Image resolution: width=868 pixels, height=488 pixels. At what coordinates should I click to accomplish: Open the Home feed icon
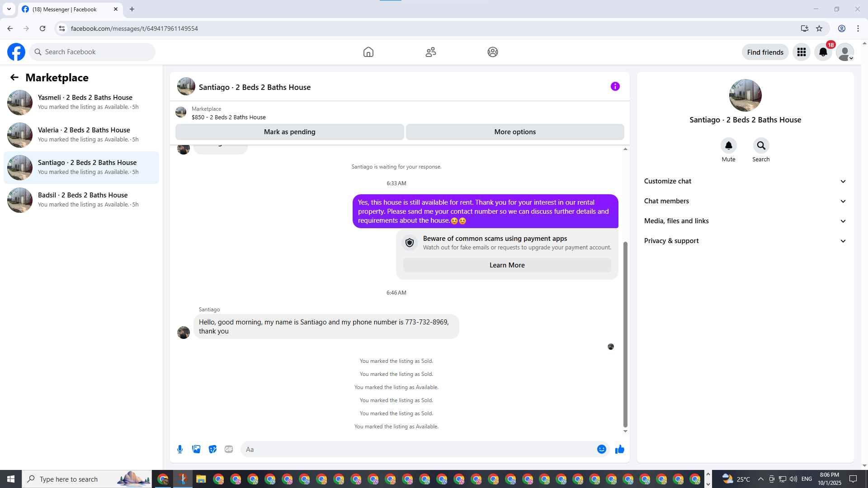pos(368,52)
